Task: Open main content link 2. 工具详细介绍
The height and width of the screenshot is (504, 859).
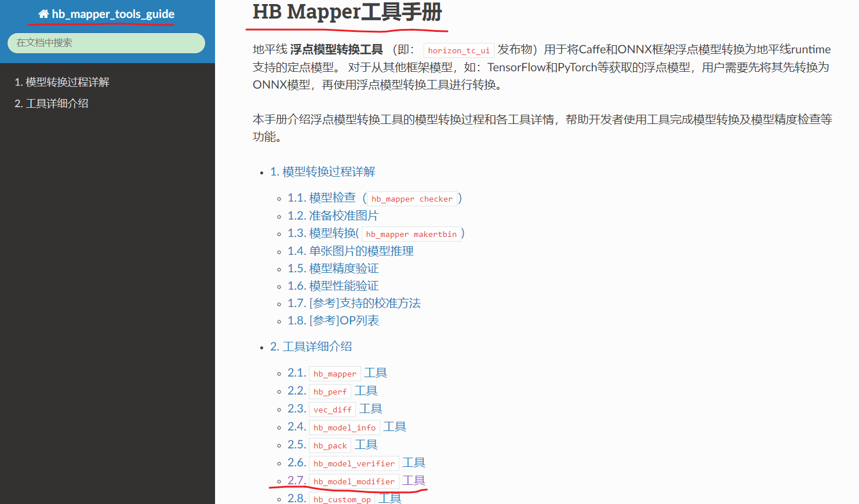Action: (x=311, y=347)
